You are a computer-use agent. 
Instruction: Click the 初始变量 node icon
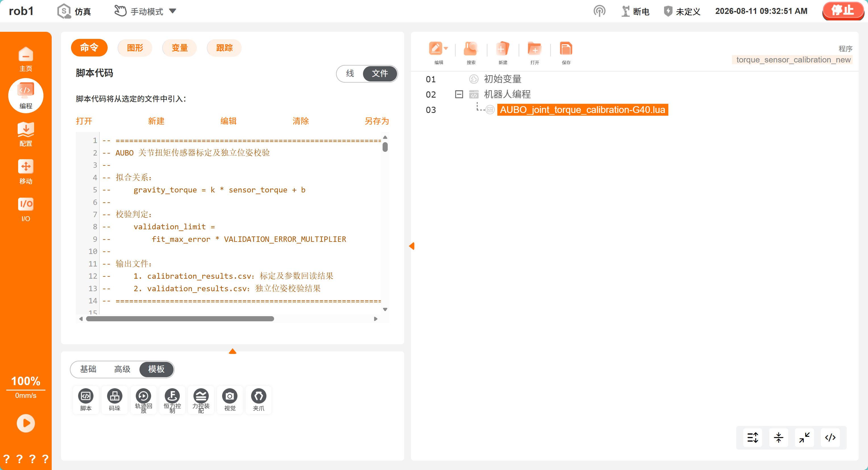[474, 79]
